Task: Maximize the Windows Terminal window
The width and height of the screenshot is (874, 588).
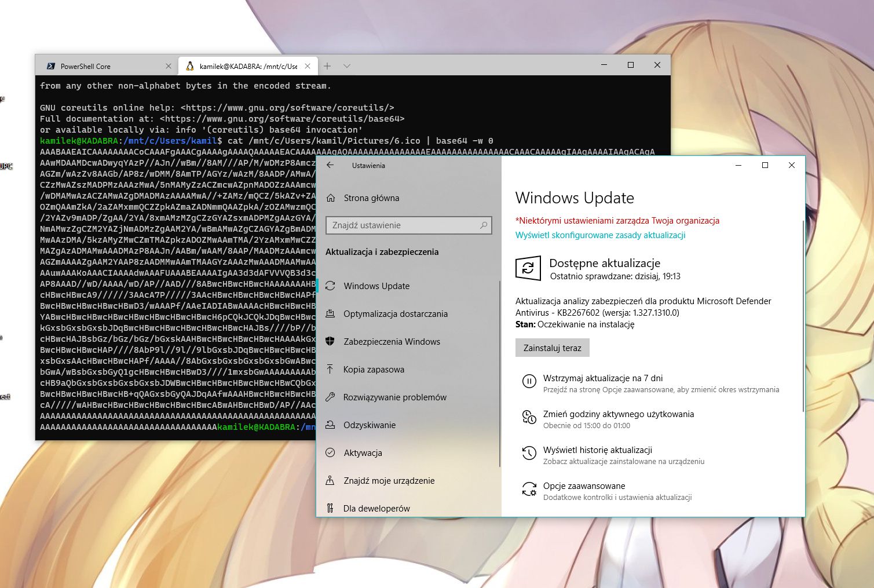Action: pyautogui.click(x=631, y=65)
